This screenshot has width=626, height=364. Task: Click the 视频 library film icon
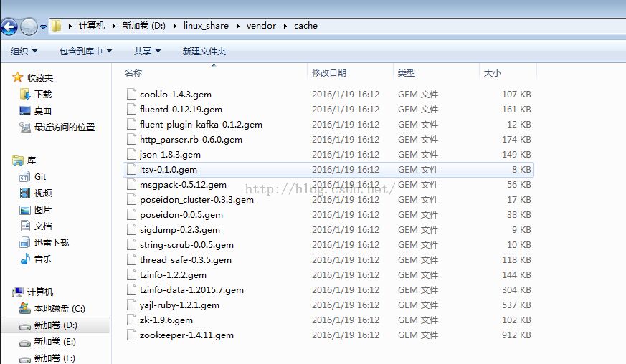(25, 193)
